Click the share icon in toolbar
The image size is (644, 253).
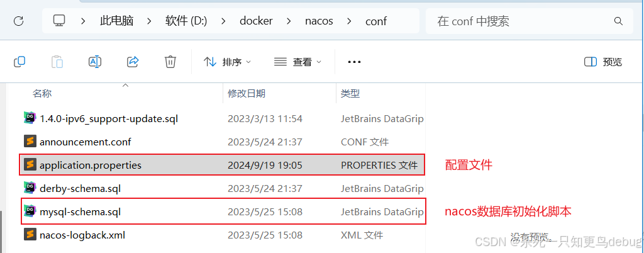pos(133,62)
